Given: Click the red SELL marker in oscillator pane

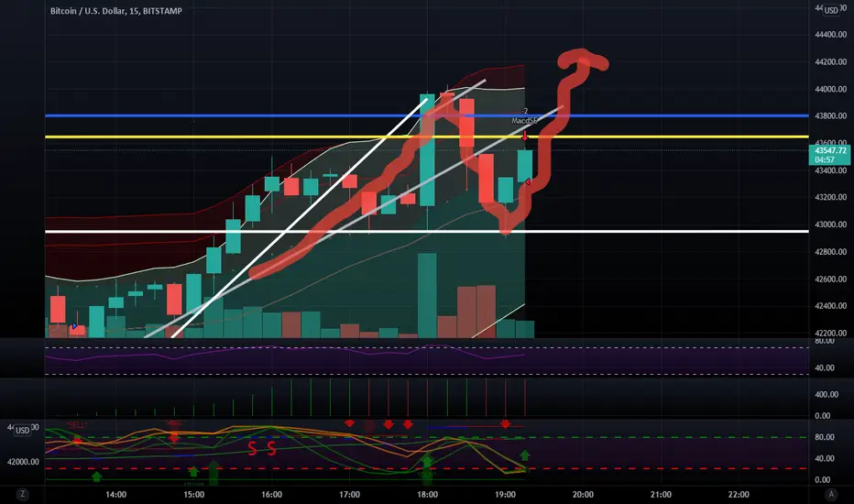Looking at the screenshot, I should (77, 424).
